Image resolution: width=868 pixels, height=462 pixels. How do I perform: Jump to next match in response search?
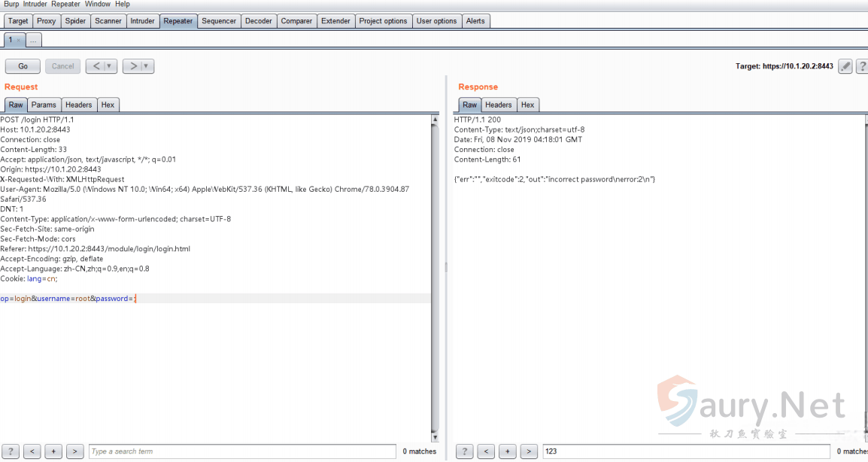529,451
